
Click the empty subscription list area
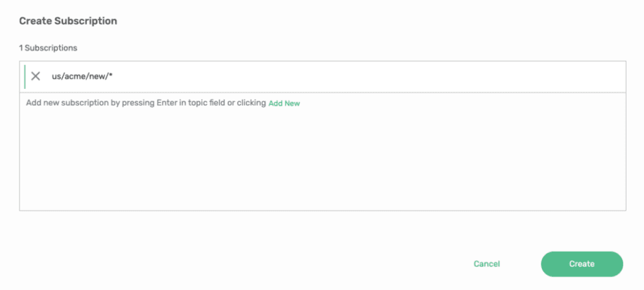[x=322, y=159]
